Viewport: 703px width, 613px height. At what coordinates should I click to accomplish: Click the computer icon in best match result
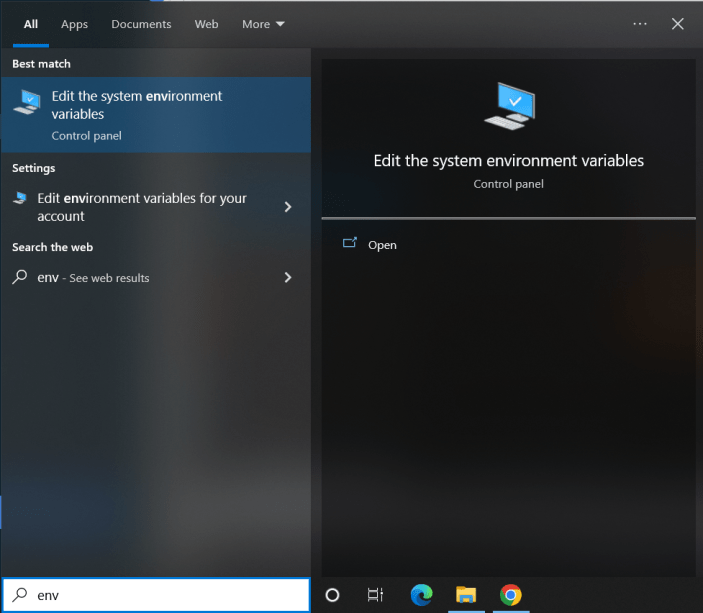pos(27,102)
